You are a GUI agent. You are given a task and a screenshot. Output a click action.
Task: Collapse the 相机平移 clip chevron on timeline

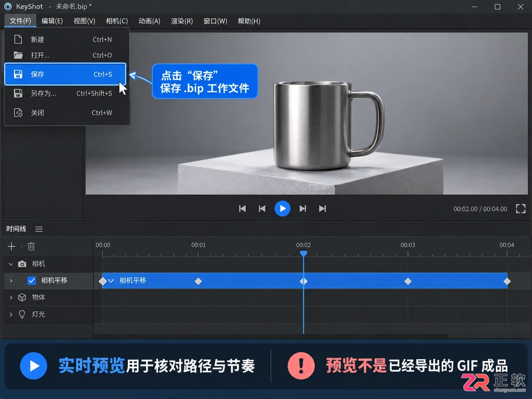pyautogui.click(x=111, y=281)
